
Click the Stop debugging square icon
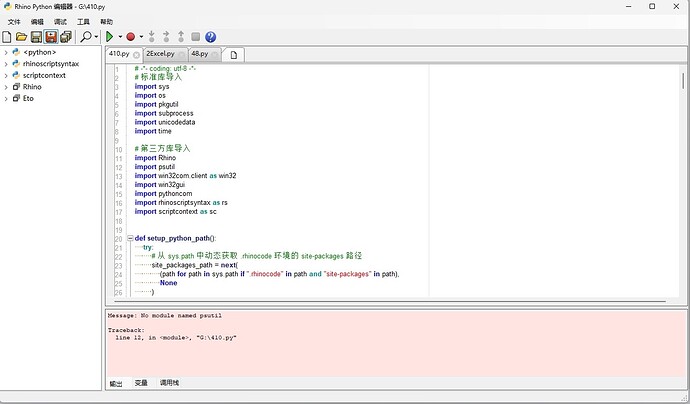pyautogui.click(x=196, y=37)
